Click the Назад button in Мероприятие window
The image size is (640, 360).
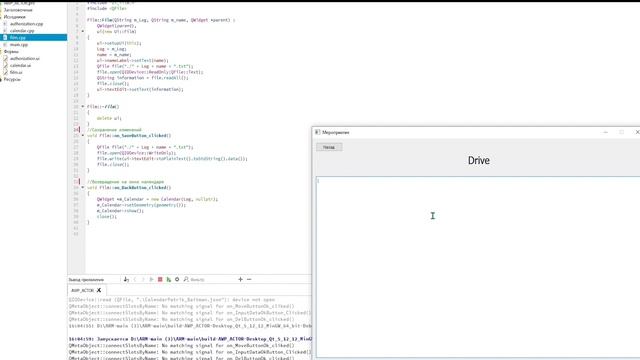tap(329, 147)
